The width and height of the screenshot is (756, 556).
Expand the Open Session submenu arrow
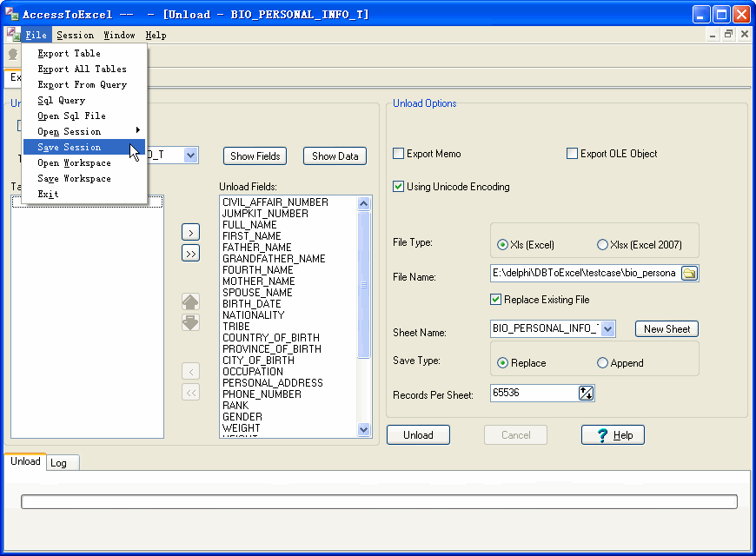pos(138,130)
